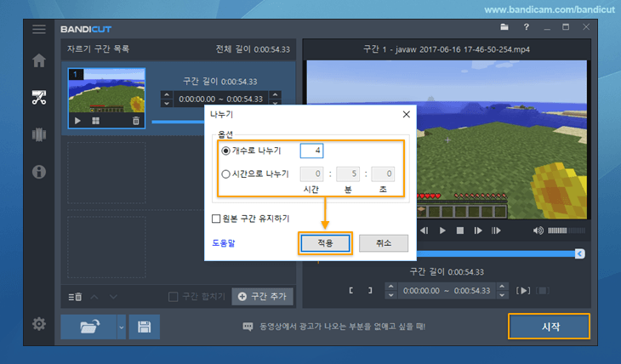This screenshot has height=364, width=621.
Task: Save project with the floppy disk icon
Action: coord(144,327)
